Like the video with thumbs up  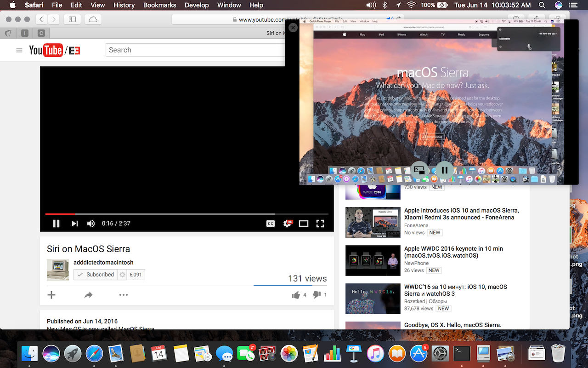click(296, 295)
